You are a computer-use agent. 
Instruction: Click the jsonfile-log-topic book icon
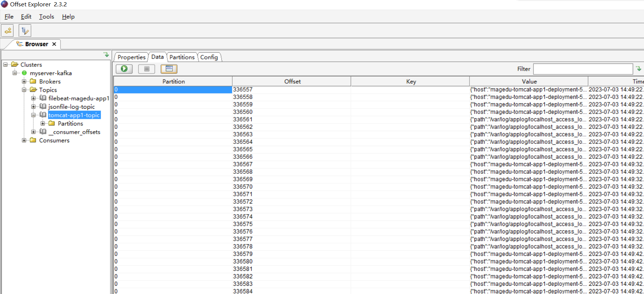43,107
